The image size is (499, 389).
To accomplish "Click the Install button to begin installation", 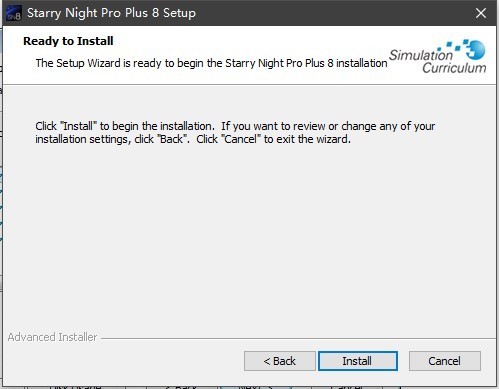I will click(x=358, y=361).
